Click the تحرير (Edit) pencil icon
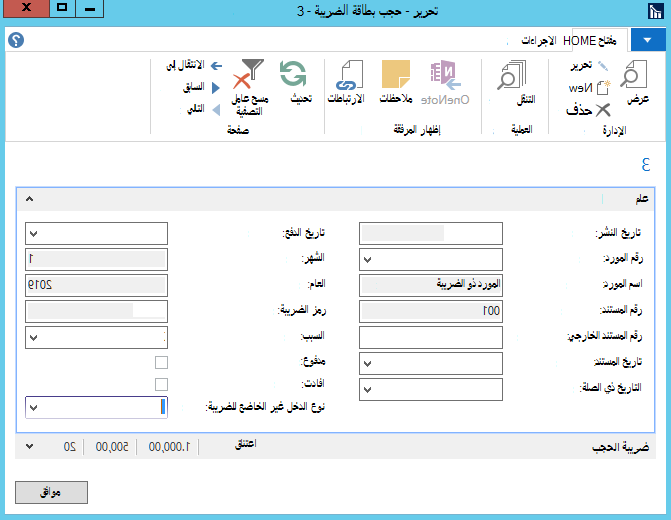 pyautogui.click(x=603, y=66)
